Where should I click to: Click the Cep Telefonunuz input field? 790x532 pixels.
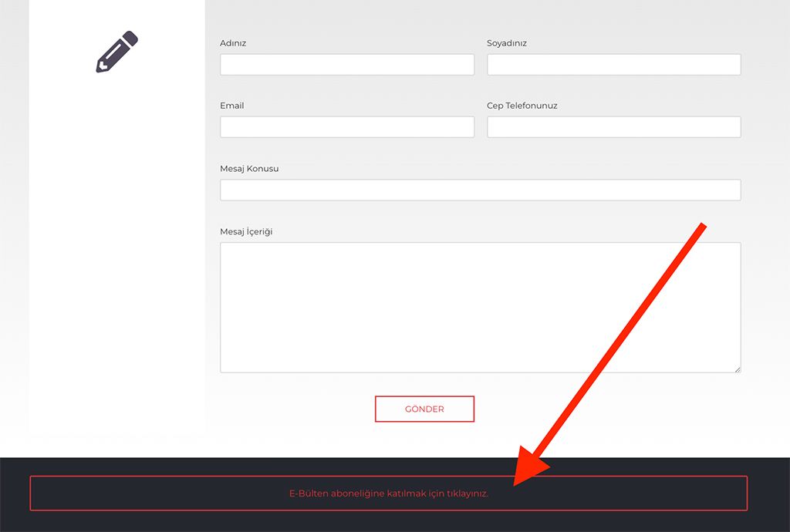(613, 127)
